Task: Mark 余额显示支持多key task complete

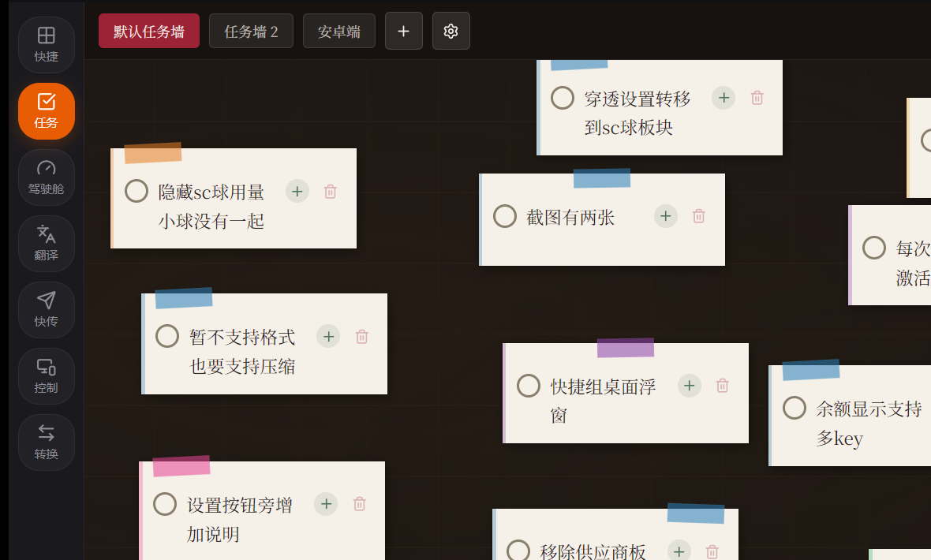Action: (795, 408)
